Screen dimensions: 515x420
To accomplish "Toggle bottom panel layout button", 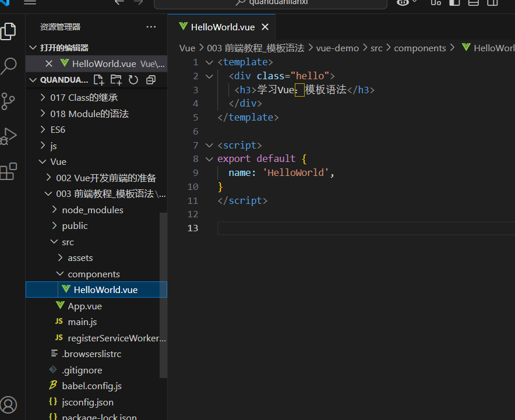I will coord(473,3).
